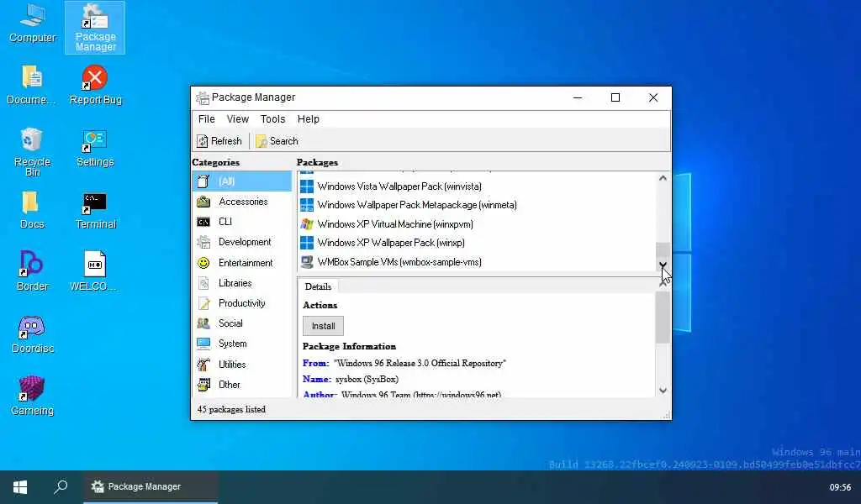Screen dimensions: 861x504
Task: Click the packages list scroll-up arrow
Action: point(663,178)
